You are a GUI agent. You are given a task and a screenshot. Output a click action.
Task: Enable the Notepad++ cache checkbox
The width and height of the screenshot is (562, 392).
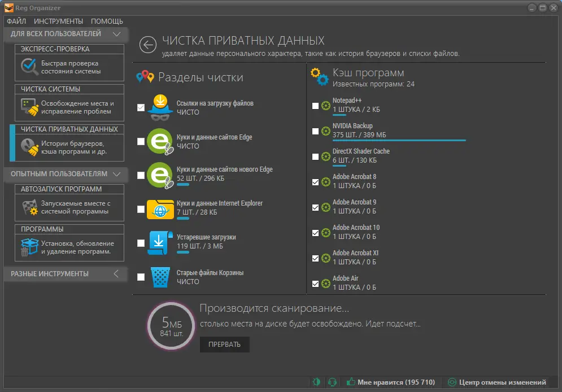point(315,106)
